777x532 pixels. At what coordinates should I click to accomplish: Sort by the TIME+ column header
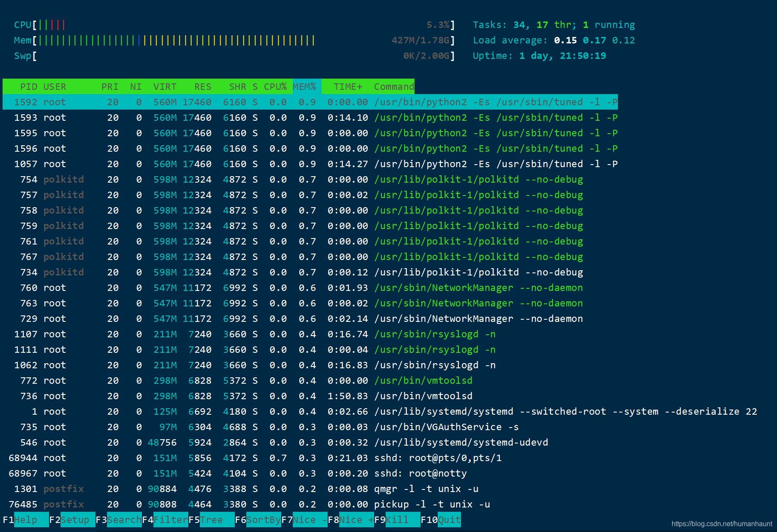(x=348, y=87)
